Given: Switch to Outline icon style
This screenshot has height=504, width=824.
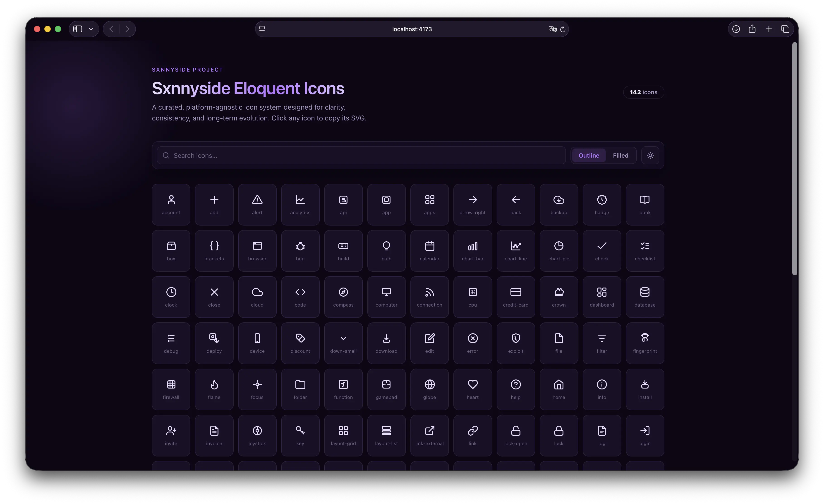Looking at the screenshot, I should 589,155.
